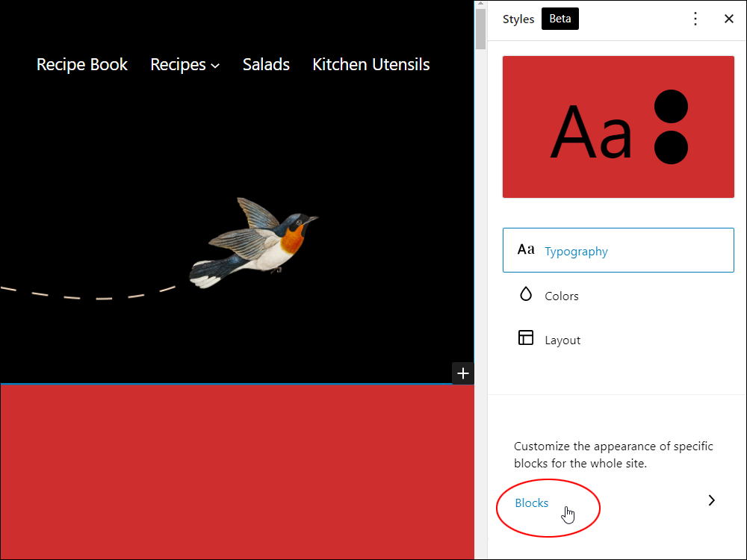Click the Styles panel title
Viewport: 747px width, 560px height.
518,19
